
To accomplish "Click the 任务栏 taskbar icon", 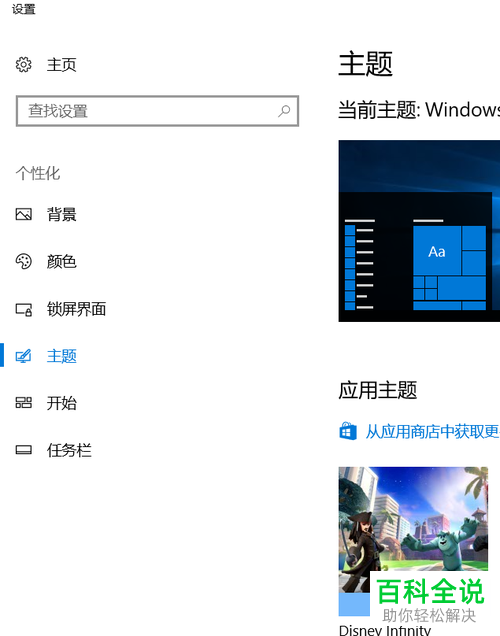I will [x=24, y=450].
